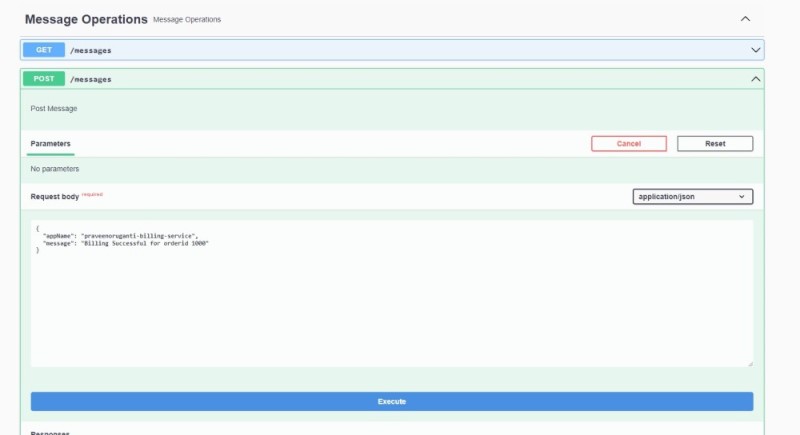
Task: Open the application/json content type dropdown
Action: coord(692,196)
